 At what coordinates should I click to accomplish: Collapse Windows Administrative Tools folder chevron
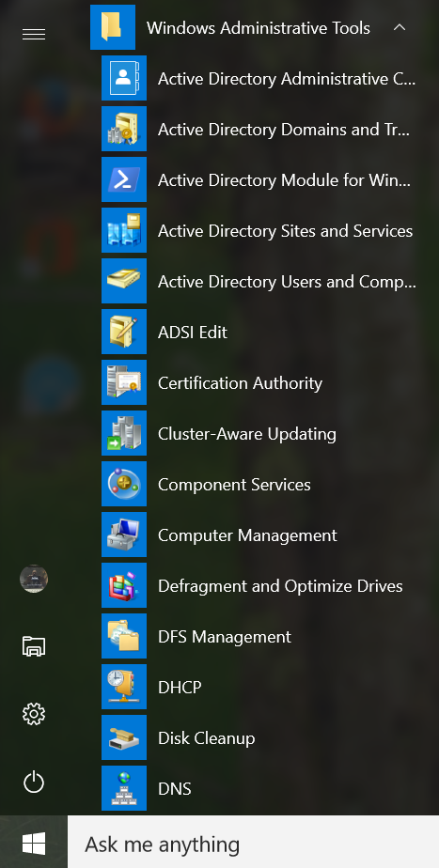point(400,27)
